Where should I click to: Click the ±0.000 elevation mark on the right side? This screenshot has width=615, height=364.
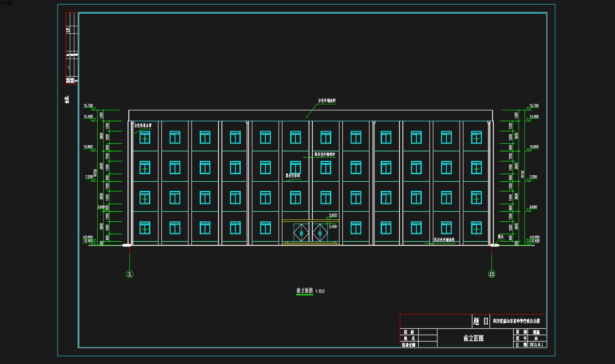pos(535,237)
